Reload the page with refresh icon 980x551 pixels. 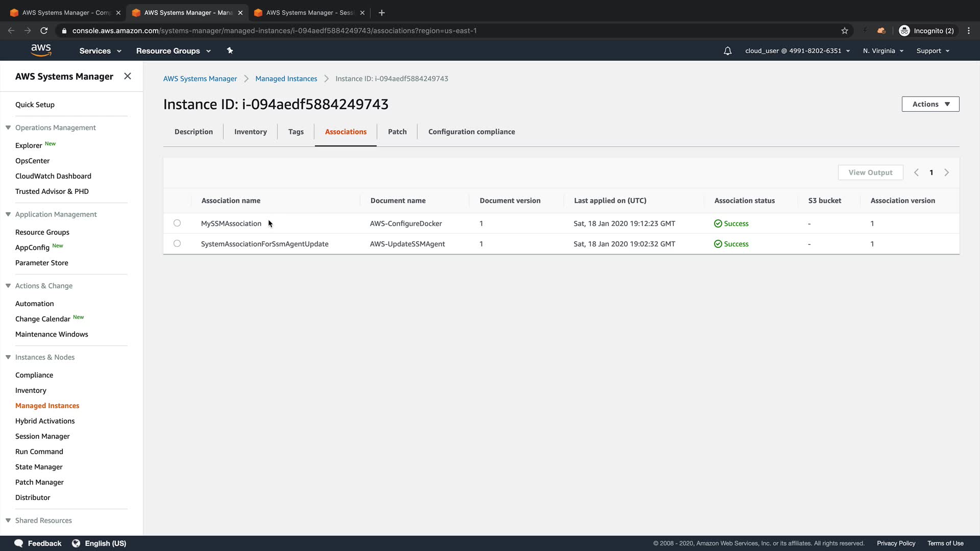[x=44, y=31]
